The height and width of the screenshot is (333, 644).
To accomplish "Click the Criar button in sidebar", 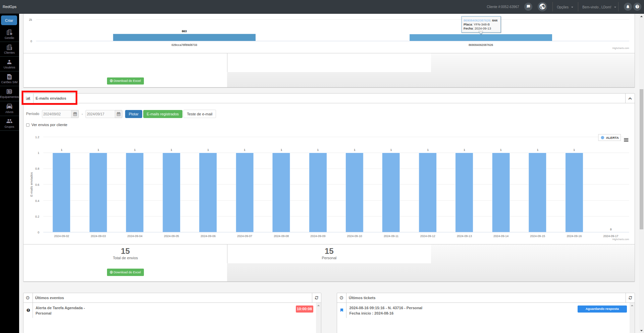I will point(9,20).
